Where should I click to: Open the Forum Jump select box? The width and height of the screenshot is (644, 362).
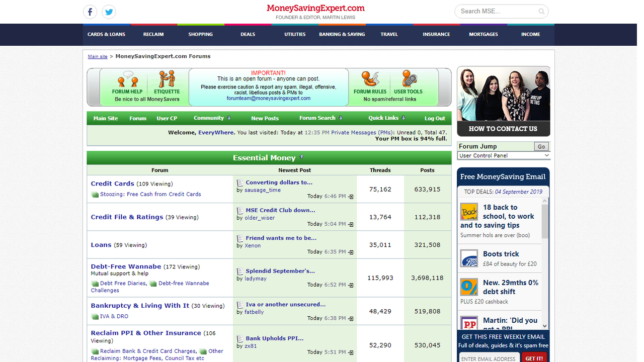click(x=504, y=156)
